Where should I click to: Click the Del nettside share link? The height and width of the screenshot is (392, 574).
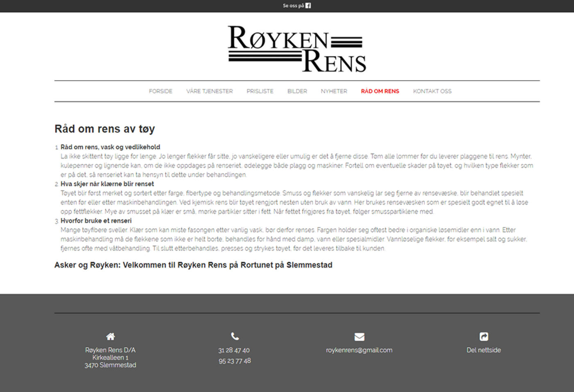click(483, 350)
